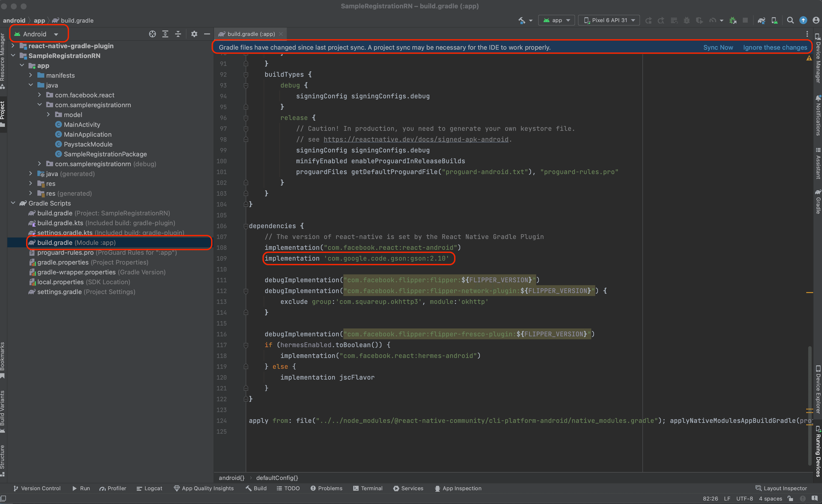Open Device Manager from top toolbar icon
Screen dimensions: 822x504
pyautogui.click(x=775, y=20)
